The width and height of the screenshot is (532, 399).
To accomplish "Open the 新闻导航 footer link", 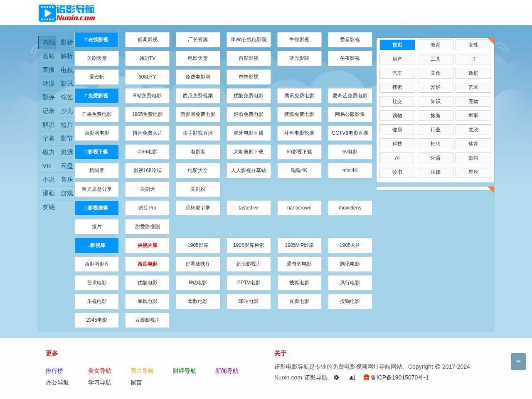I will (x=227, y=371).
